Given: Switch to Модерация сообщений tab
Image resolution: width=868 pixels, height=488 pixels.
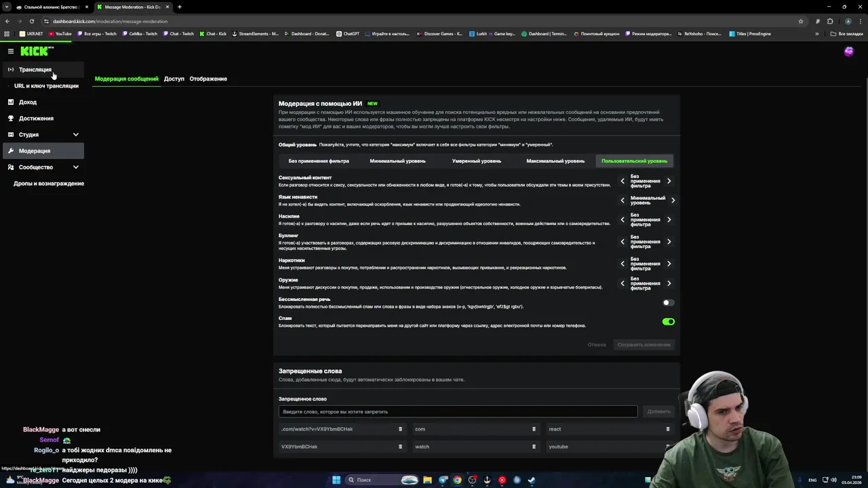Looking at the screenshot, I should pyautogui.click(x=126, y=79).
